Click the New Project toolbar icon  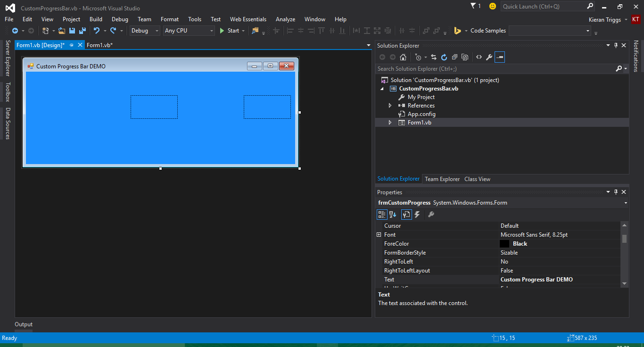(46, 31)
